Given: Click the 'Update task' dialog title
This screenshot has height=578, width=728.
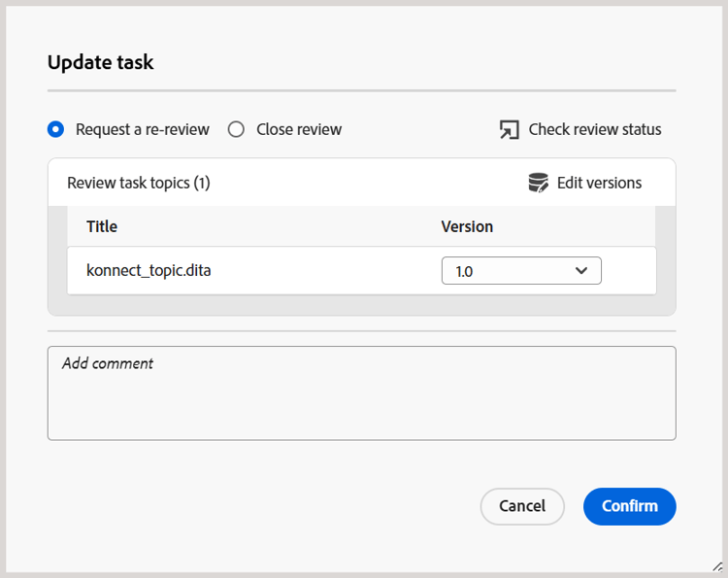Looking at the screenshot, I should tap(101, 63).
